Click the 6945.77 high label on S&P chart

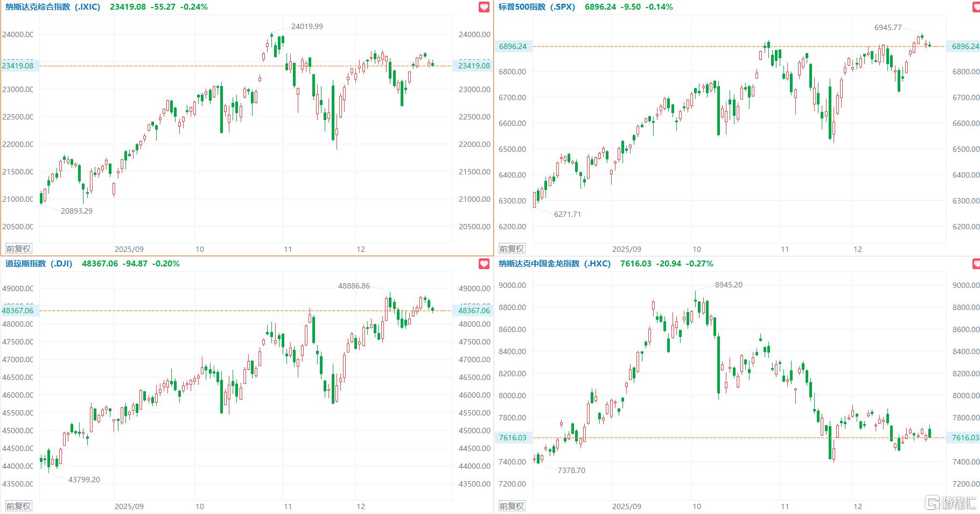pos(888,27)
